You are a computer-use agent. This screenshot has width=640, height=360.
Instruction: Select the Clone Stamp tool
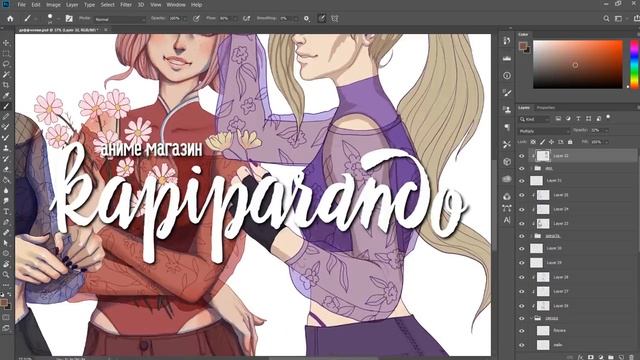pos(6,148)
